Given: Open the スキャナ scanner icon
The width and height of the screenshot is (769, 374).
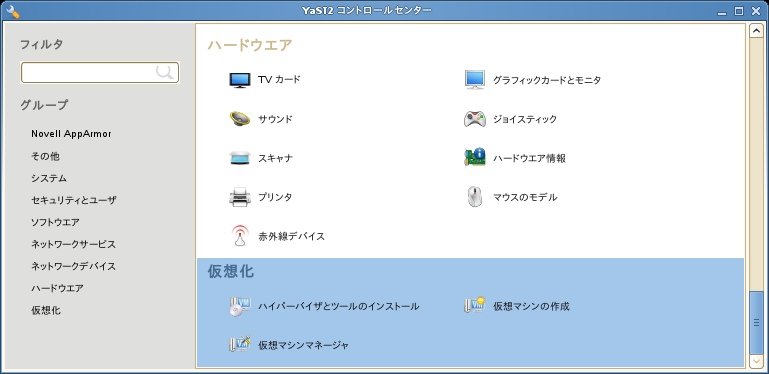Looking at the screenshot, I should [x=239, y=158].
